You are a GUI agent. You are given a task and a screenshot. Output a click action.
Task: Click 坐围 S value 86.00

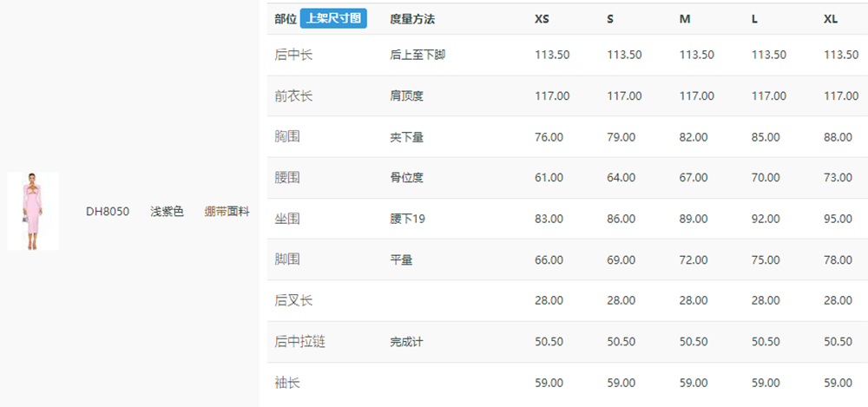pos(621,219)
